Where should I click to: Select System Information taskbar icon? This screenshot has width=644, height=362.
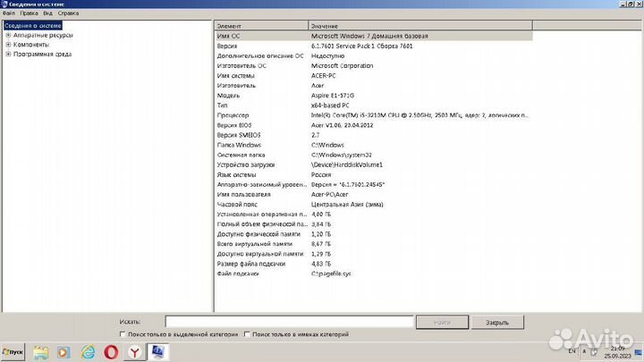click(x=158, y=352)
